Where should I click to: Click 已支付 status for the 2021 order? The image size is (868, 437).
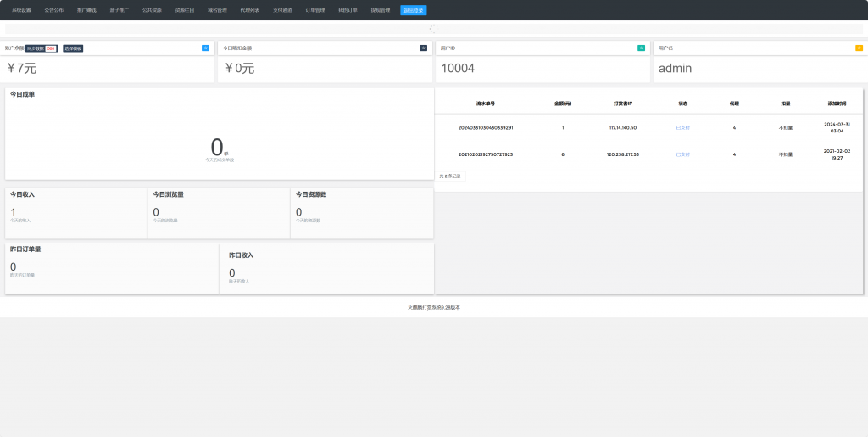pos(682,154)
